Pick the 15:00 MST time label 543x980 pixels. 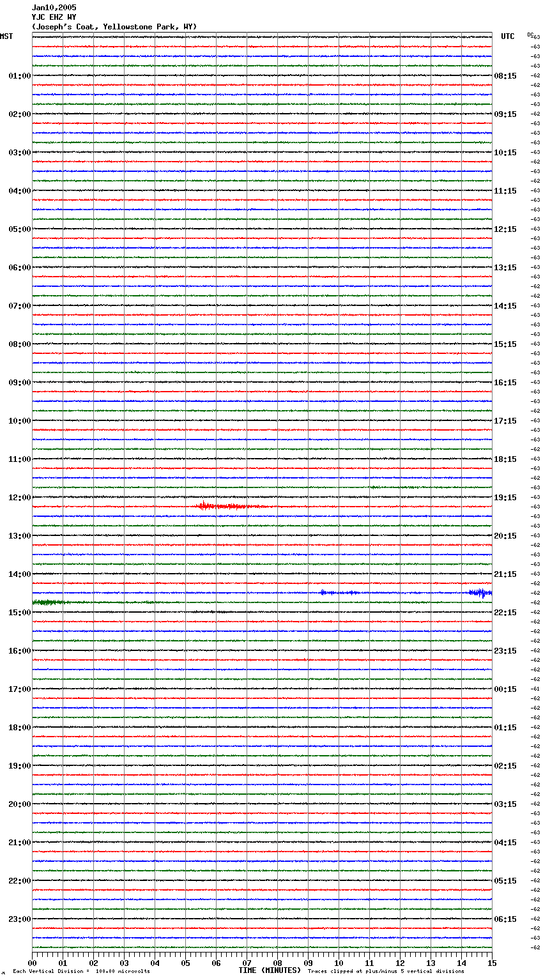(20, 613)
